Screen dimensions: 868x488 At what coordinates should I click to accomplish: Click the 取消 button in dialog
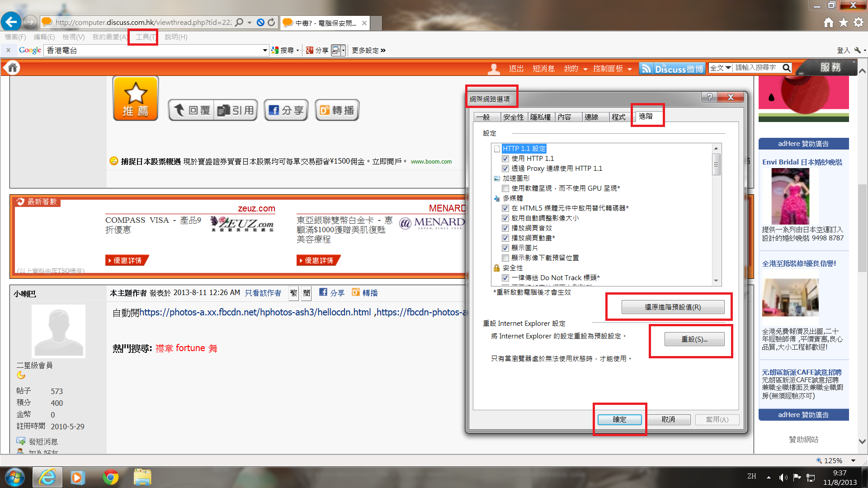pyautogui.click(x=668, y=420)
